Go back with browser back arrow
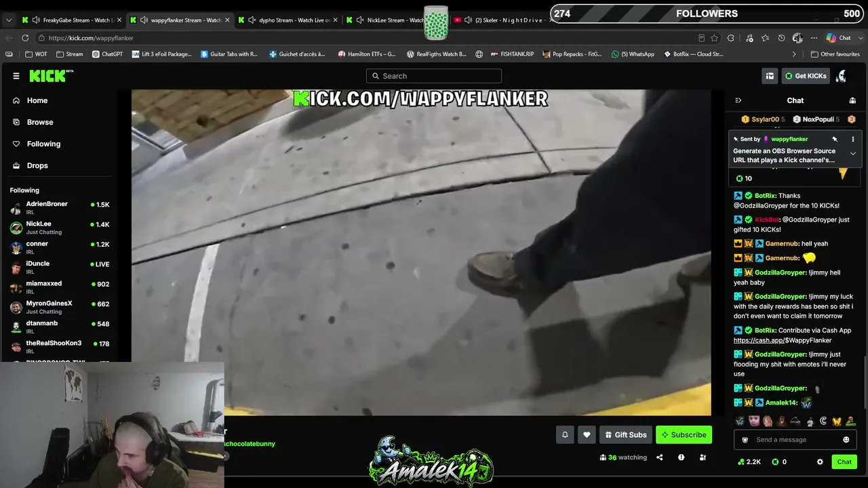The height and width of the screenshot is (488, 868). pos(8,38)
